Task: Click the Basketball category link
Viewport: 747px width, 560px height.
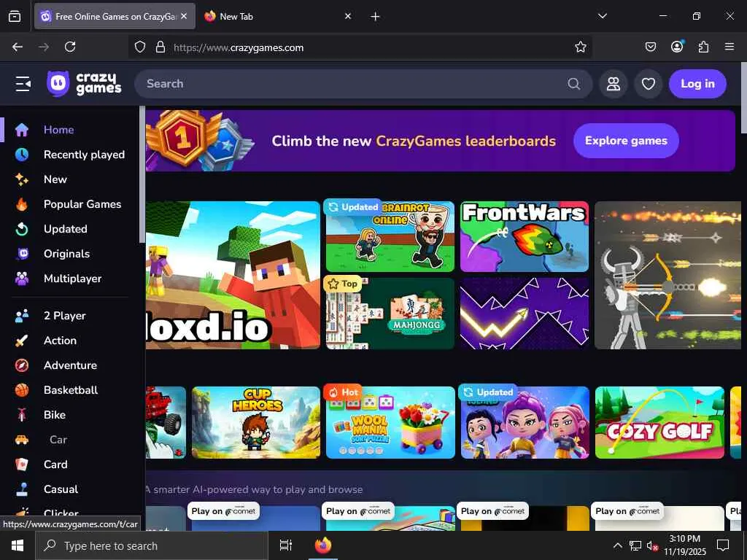Action: point(71,390)
